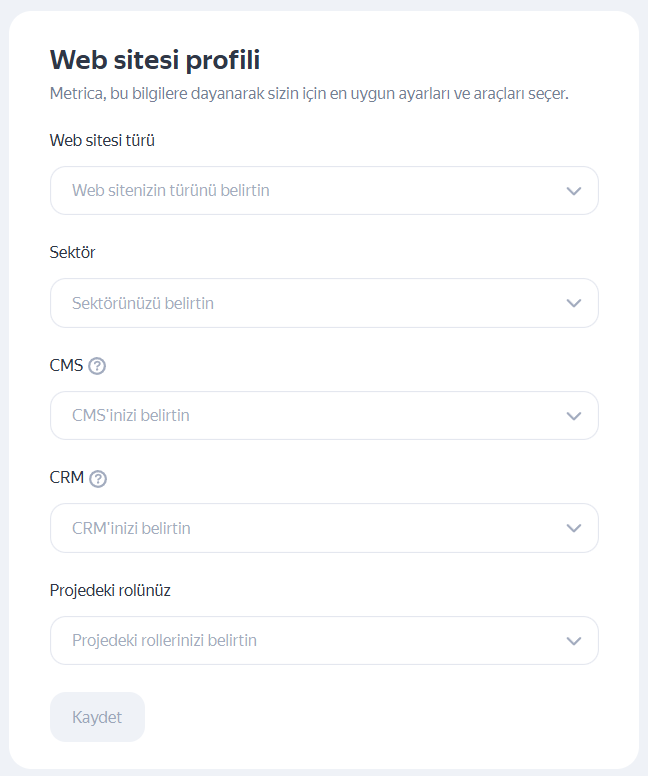Click the "Web sitesi profili" heading

(x=155, y=60)
